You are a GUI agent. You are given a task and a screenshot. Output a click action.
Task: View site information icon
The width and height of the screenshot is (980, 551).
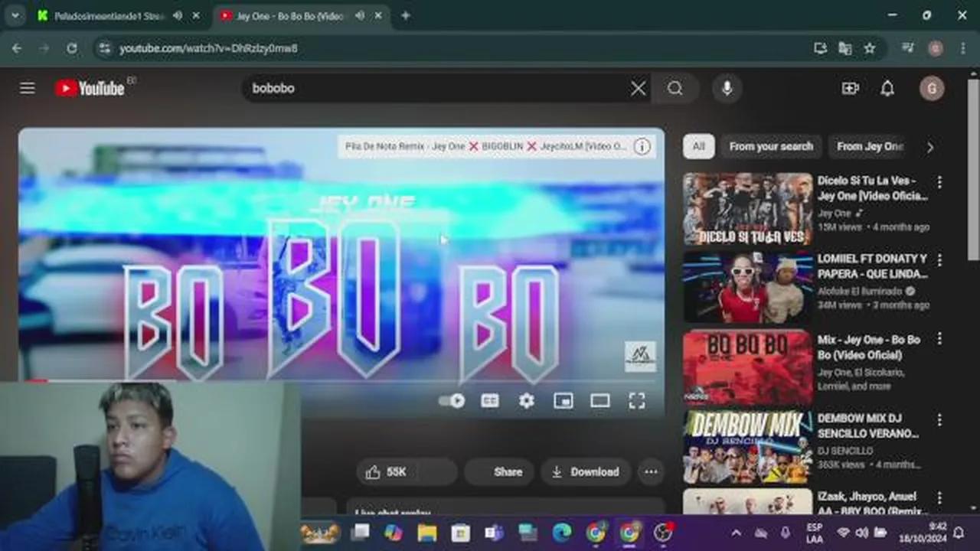104,48
